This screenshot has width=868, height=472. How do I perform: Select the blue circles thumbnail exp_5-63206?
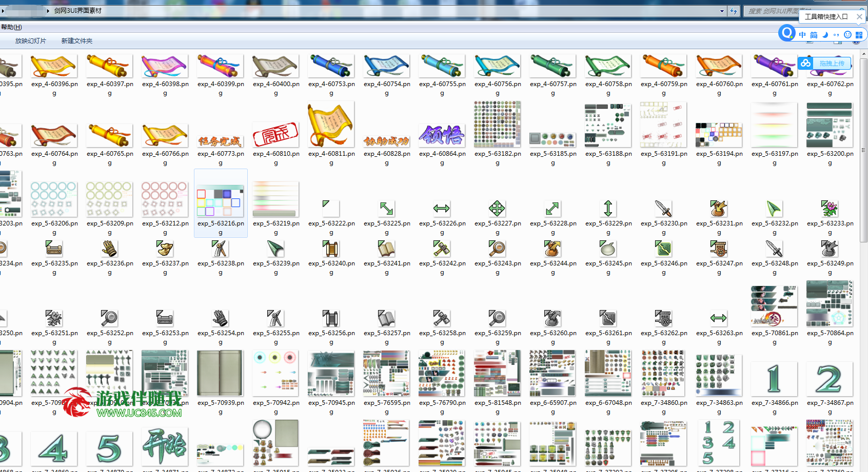pos(54,199)
